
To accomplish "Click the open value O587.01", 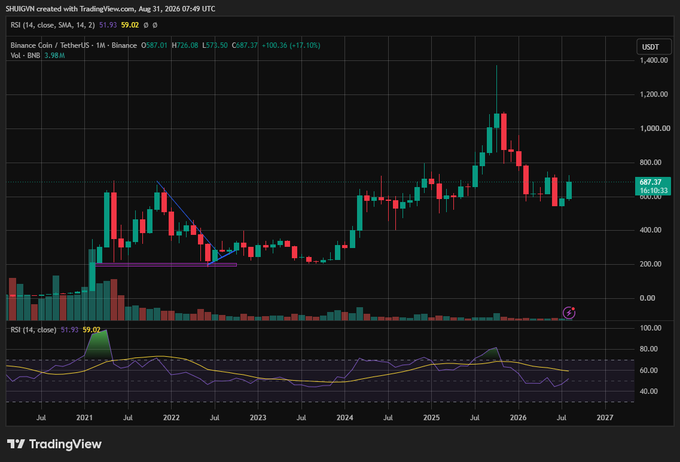I will [x=154, y=45].
